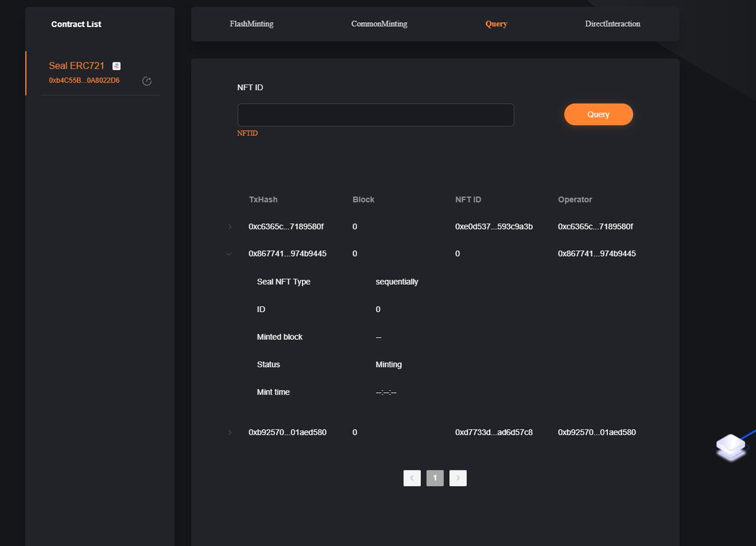
Task: Click the glowing cube icon on the right edge
Action: point(731,446)
